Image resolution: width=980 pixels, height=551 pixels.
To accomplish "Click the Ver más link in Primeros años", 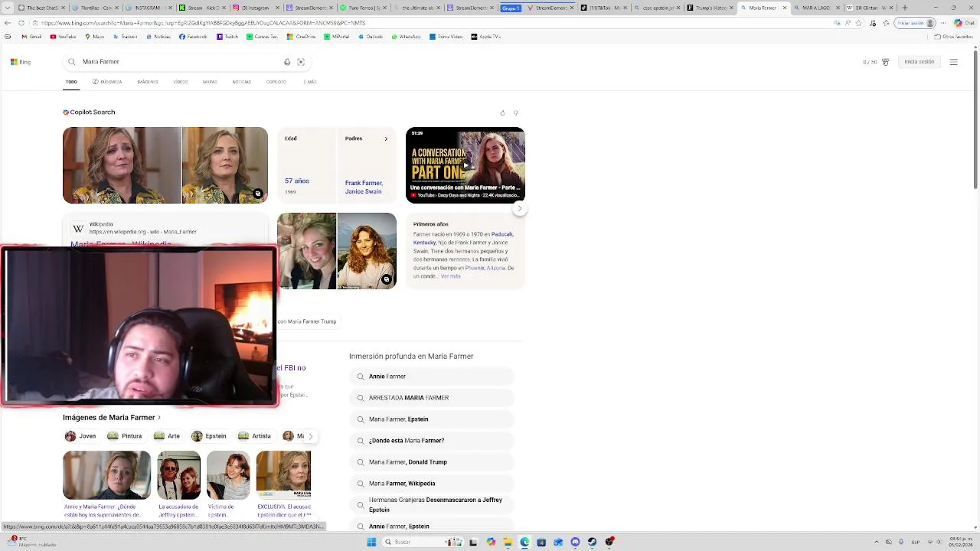I will [451, 276].
